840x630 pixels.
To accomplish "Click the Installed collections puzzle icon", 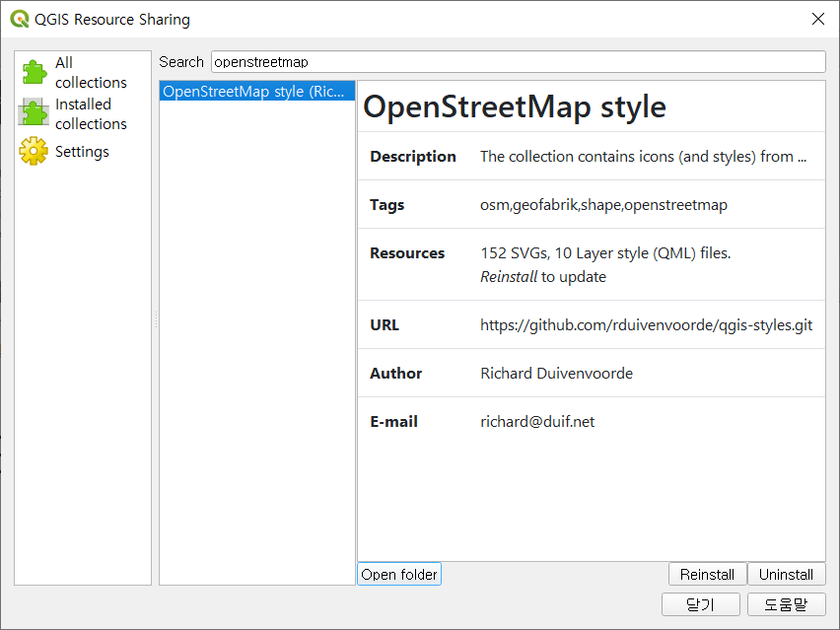I will point(34,112).
